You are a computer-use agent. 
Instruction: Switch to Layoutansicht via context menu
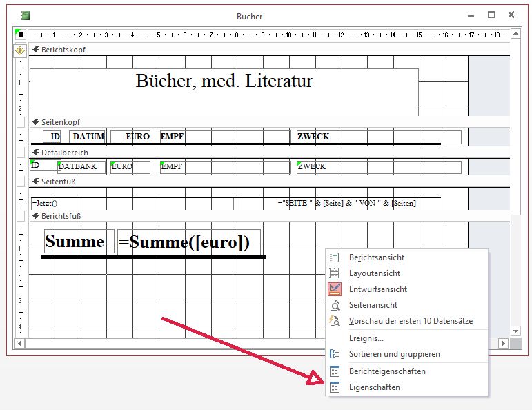point(406,273)
